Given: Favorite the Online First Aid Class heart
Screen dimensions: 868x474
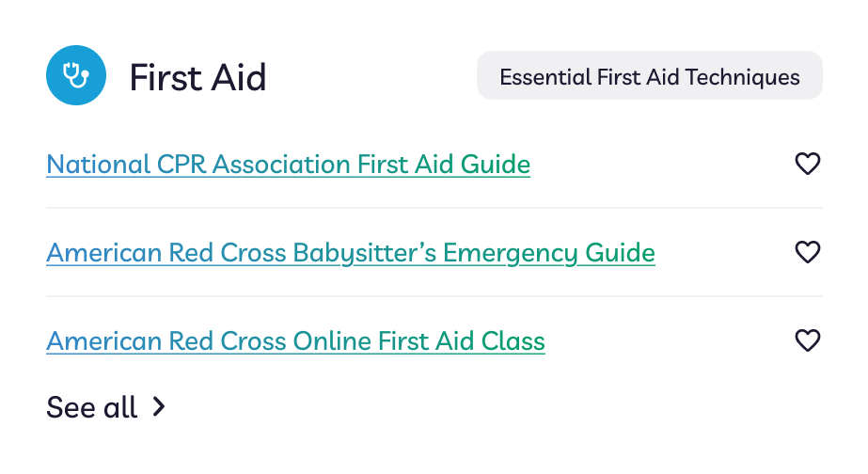Looking at the screenshot, I should 807,340.
